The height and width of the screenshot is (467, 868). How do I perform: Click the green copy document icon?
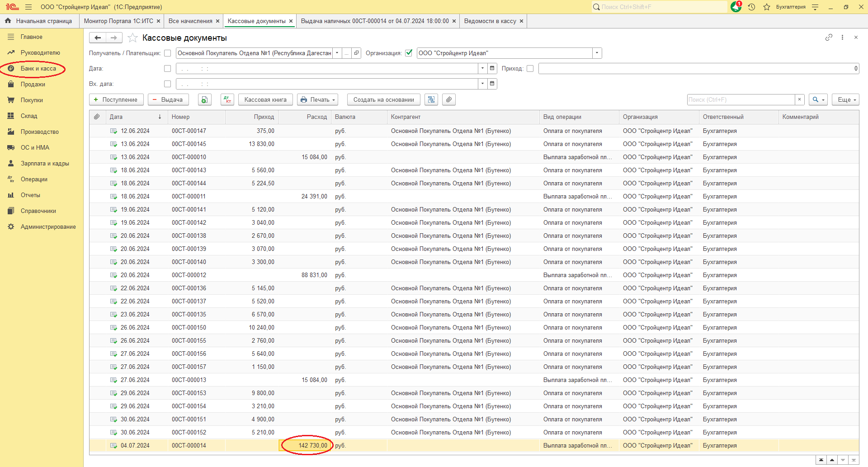pyautogui.click(x=205, y=100)
